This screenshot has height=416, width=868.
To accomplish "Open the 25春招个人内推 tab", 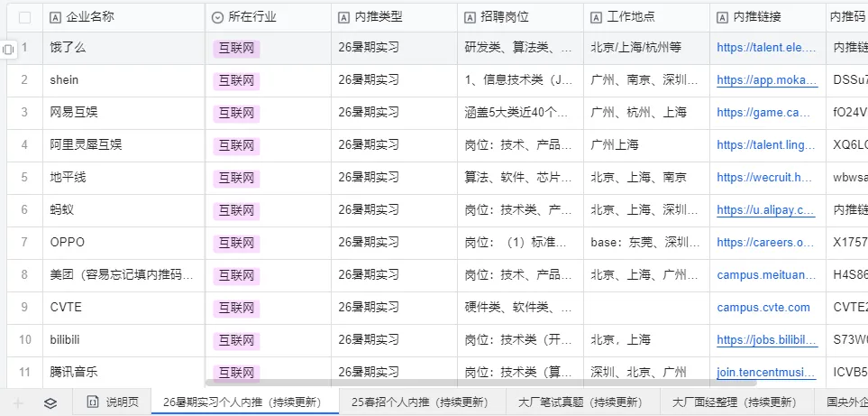I will (423, 402).
